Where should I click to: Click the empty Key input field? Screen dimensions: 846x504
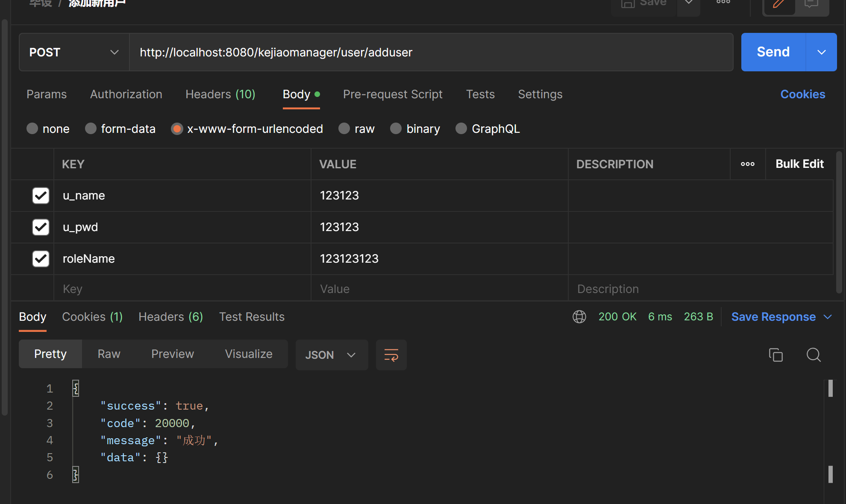182,289
